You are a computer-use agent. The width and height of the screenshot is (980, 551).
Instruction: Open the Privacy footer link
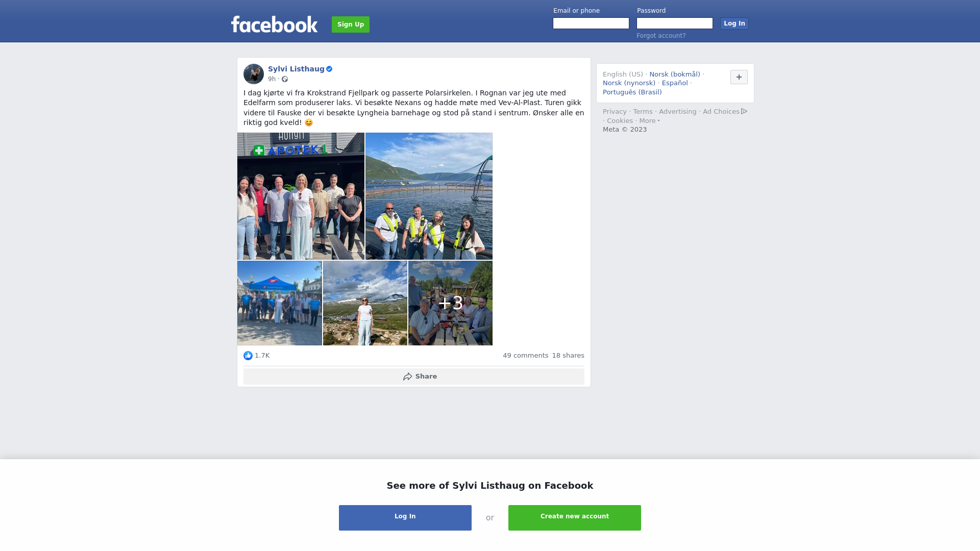point(615,112)
